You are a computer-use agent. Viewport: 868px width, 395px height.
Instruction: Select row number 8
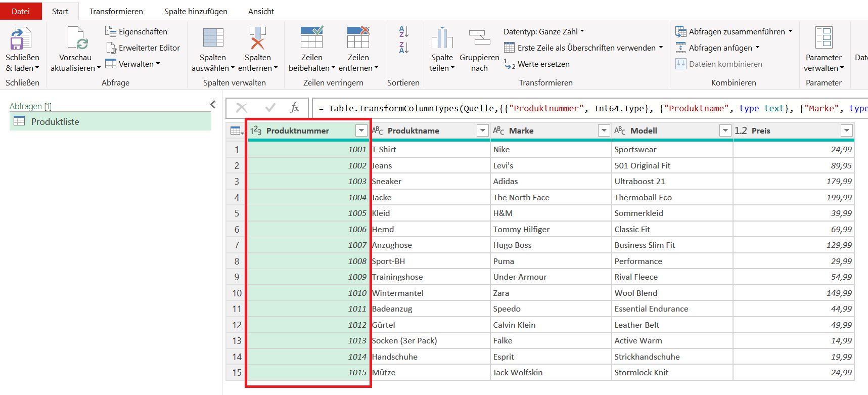(237, 261)
